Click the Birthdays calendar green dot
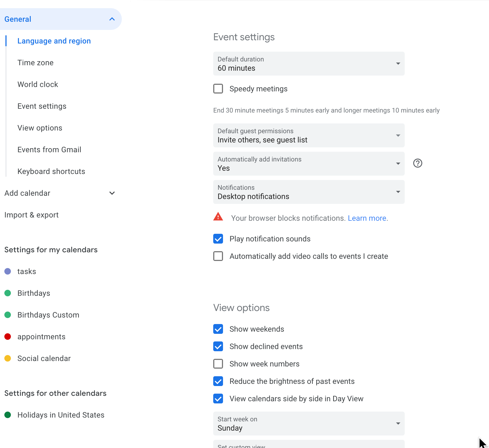 8,293
